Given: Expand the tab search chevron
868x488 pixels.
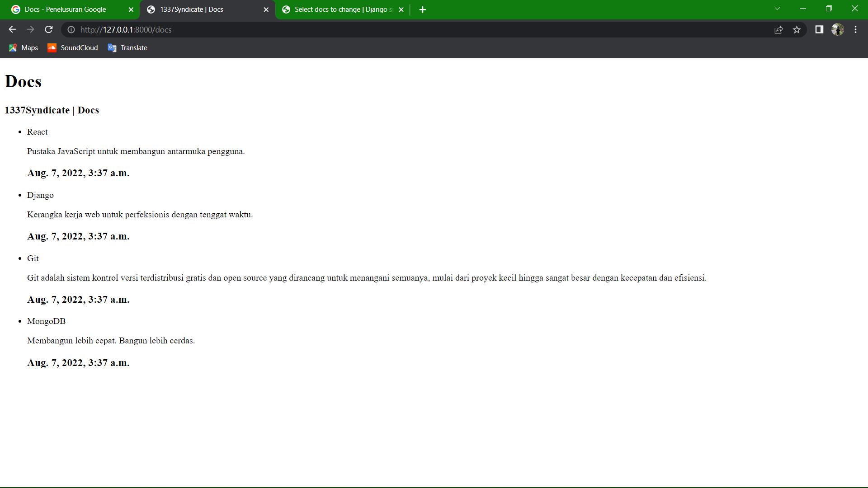Looking at the screenshot, I should (x=777, y=9).
